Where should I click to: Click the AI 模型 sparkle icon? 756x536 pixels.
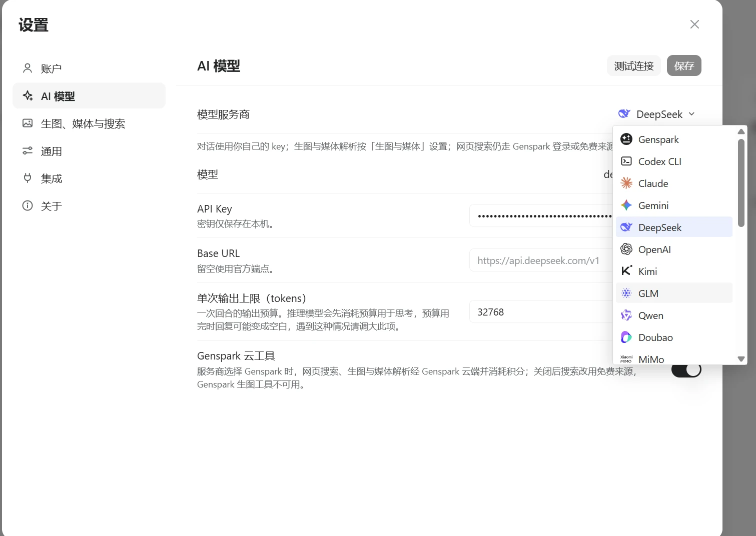[x=28, y=95]
